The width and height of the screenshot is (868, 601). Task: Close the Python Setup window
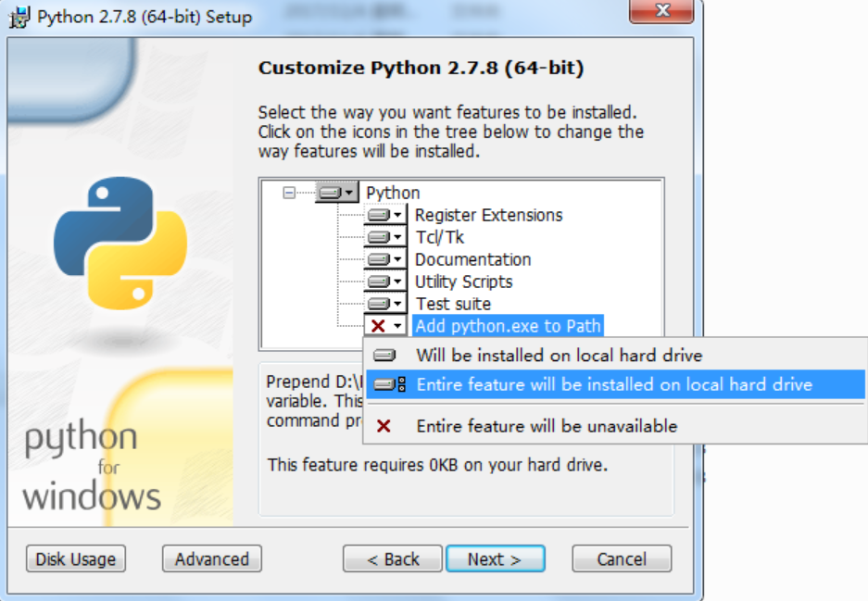coord(661,10)
